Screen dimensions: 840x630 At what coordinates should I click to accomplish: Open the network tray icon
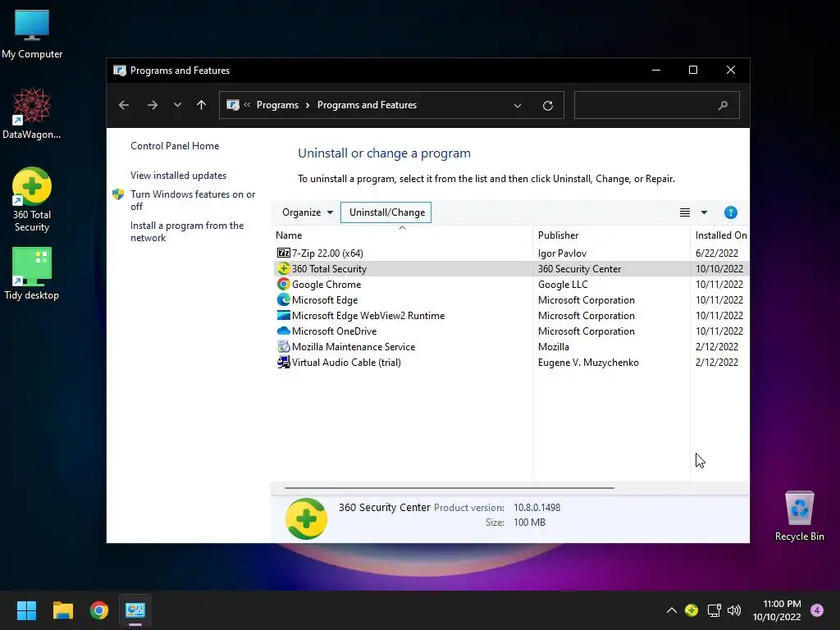coord(714,610)
